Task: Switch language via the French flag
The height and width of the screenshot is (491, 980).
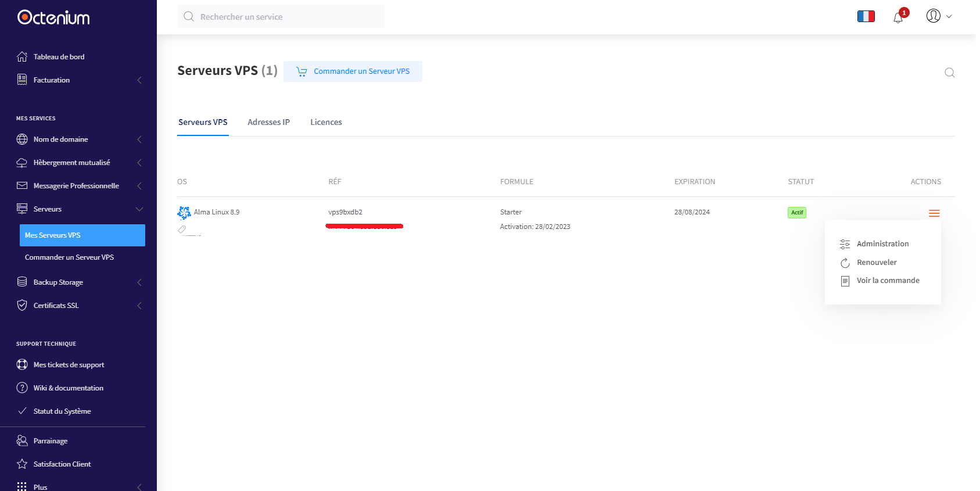Action: tap(866, 16)
